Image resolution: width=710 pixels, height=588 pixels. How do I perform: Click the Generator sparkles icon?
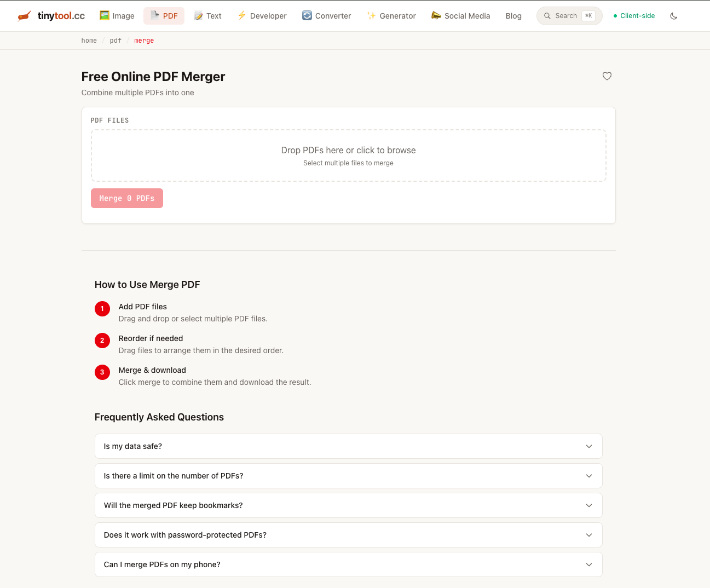click(x=372, y=15)
